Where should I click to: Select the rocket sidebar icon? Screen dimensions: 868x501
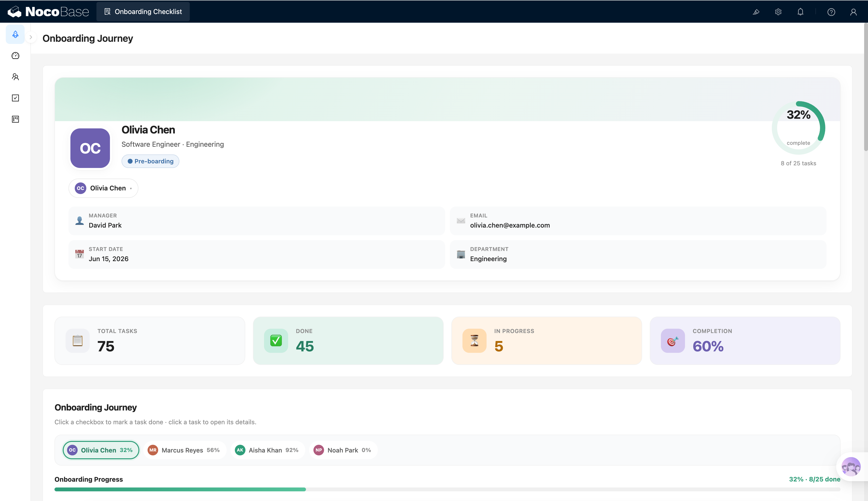(15, 34)
